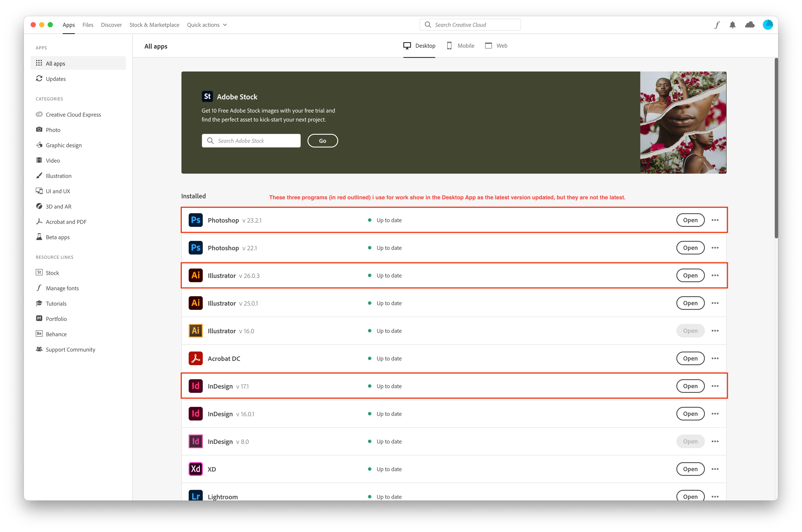Open the Stock & Marketplace menu
Screen dimensions: 802x532
pos(154,25)
